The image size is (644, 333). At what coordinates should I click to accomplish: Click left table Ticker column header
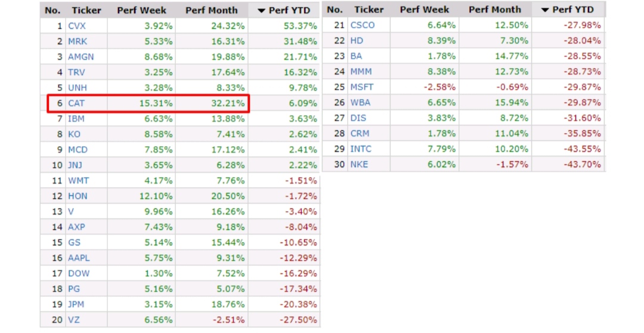[x=86, y=10]
